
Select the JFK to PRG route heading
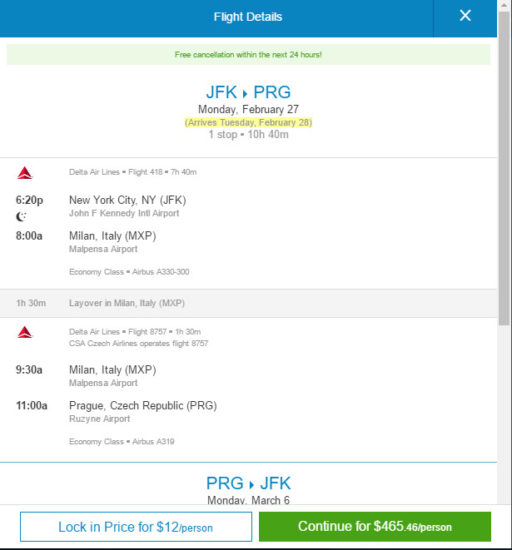248,92
